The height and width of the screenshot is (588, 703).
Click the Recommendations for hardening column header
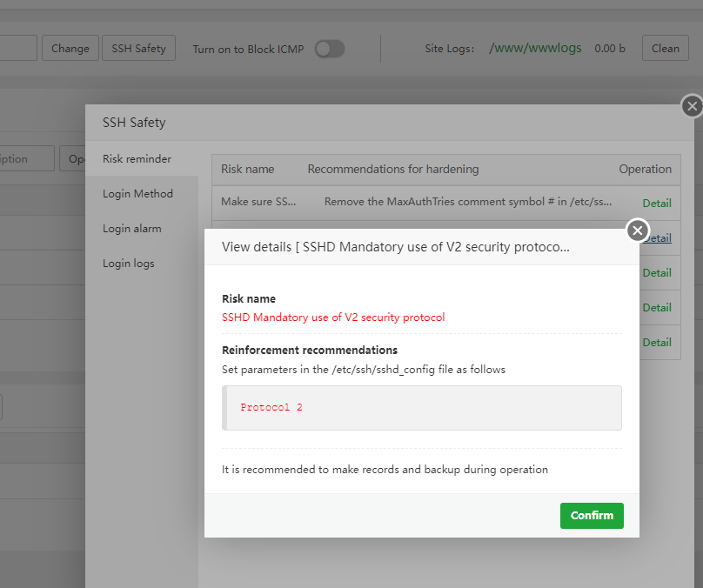point(393,169)
